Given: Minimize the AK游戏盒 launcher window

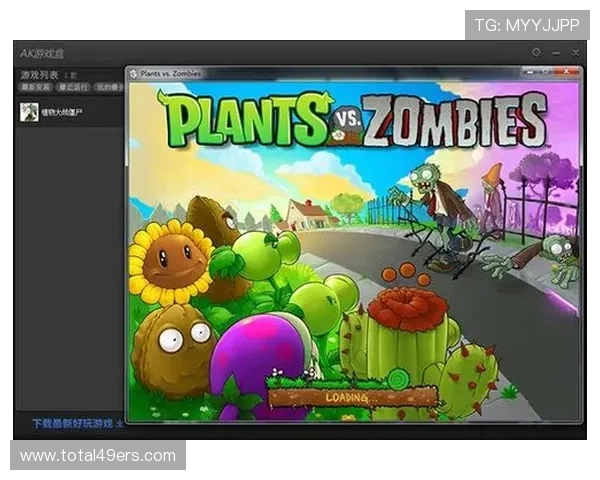Looking at the screenshot, I should click(x=556, y=52).
